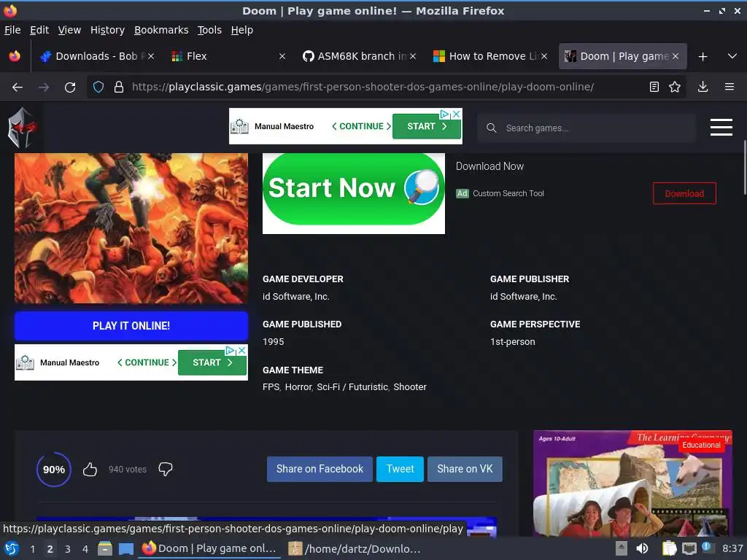Open the Sci-Fi / Futuristic theme link
This screenshot has width=747, height=560.
pyautogui.click(x=352, y=387)
